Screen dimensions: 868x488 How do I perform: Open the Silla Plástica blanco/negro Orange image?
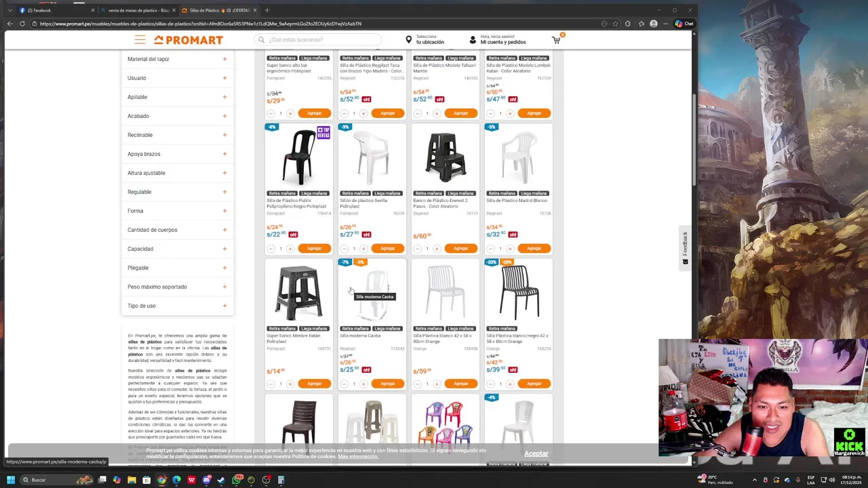(519, 292)
